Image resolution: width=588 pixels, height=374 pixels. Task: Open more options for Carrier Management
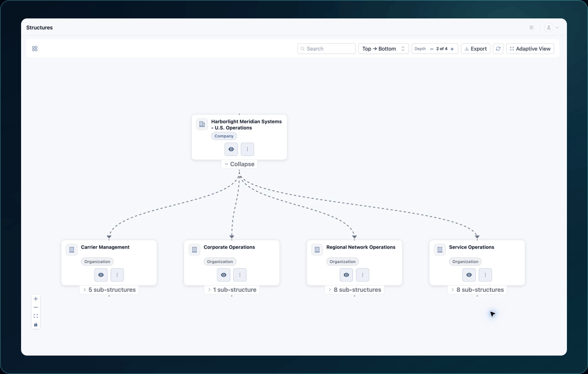coord(117,275)
